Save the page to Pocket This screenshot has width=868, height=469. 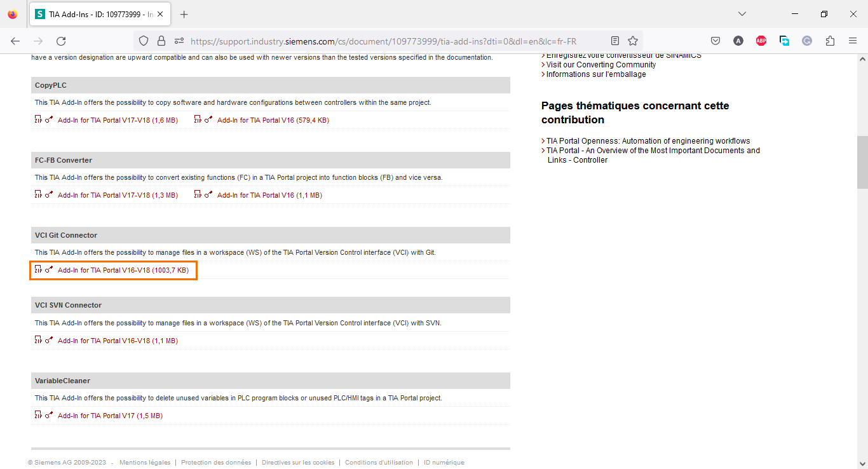pos(715,40)
